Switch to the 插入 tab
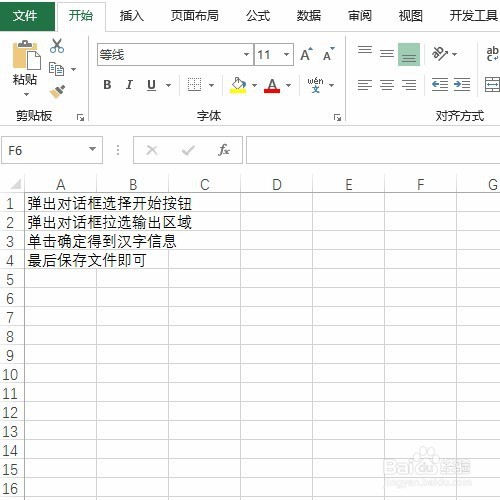Viewport: 500px width, 500px height. (132, 15)
